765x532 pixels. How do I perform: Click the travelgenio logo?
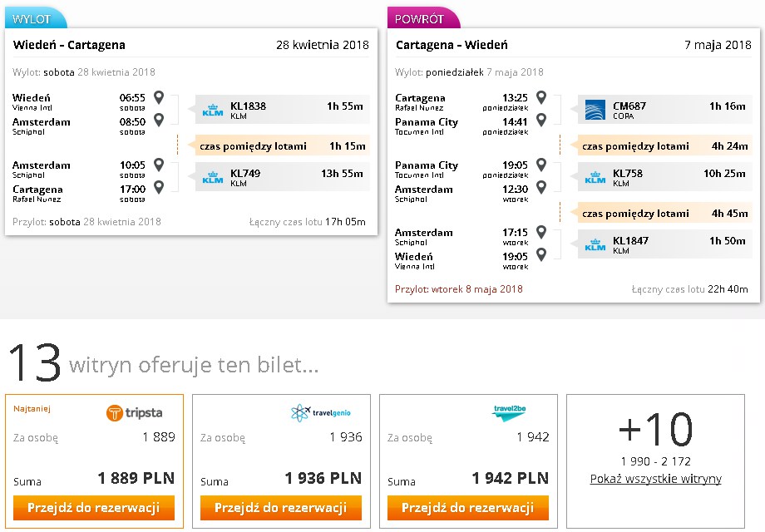click(x=320, y=412)
